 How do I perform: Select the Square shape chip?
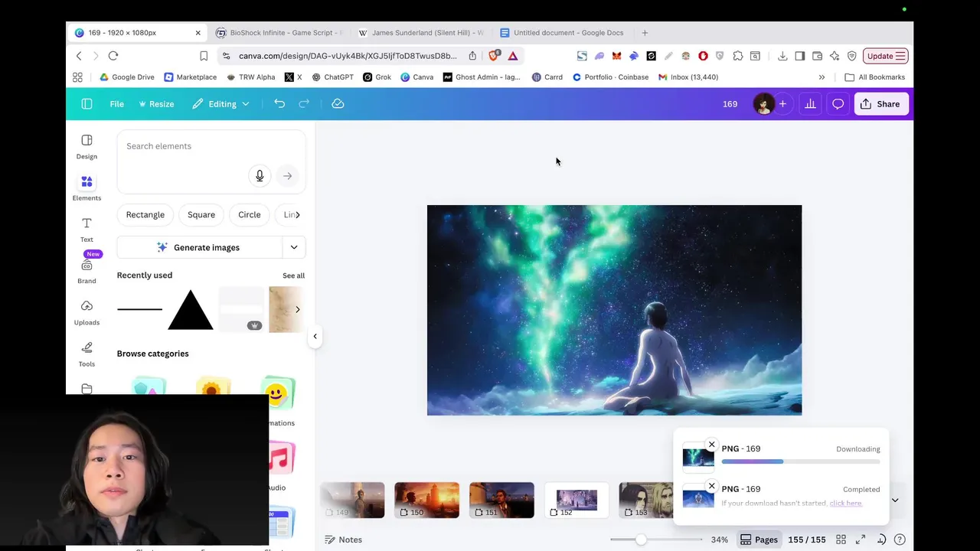pos(201,215)
